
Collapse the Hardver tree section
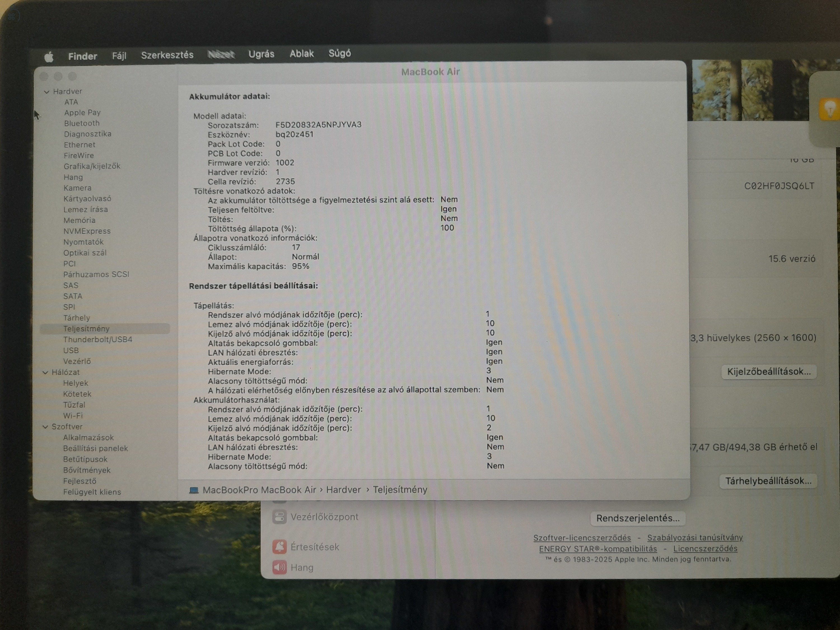[47, 92]
